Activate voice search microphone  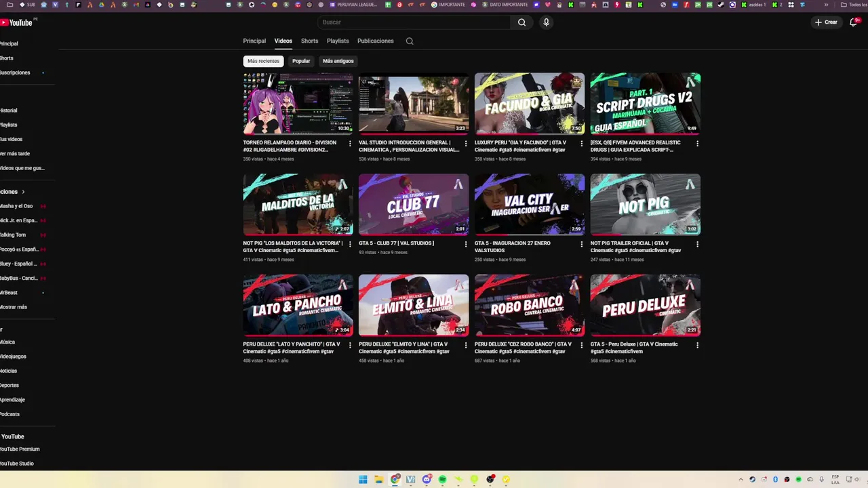pos(546,22)
